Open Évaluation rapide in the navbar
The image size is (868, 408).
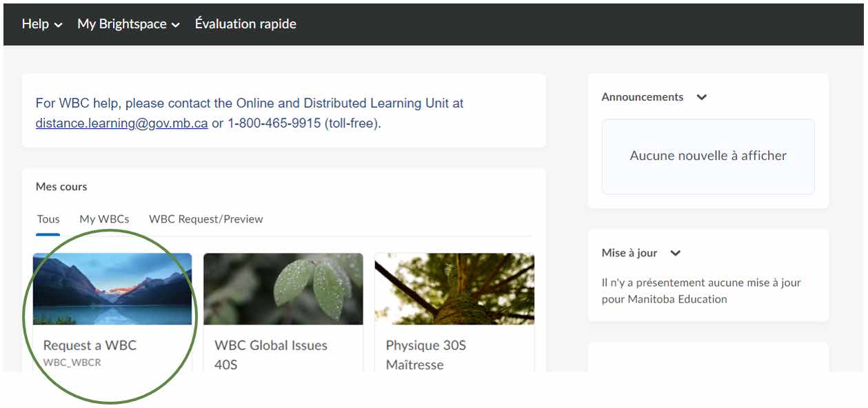pyautogui.click(x=245, y=24)
